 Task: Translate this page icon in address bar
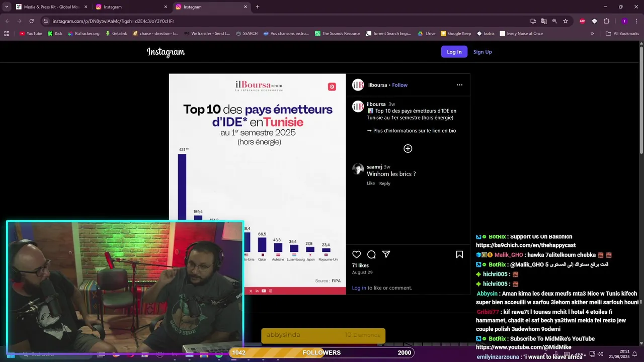[544, 21]
